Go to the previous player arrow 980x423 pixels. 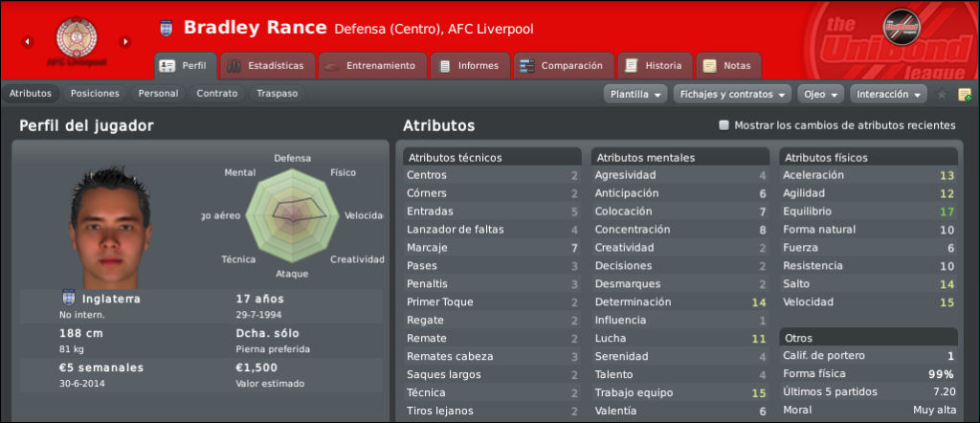point(28,42)
